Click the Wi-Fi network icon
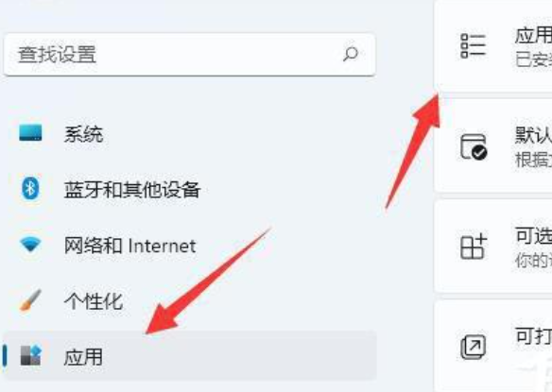This screenshot has height=392, width=552. coord(30,245)
